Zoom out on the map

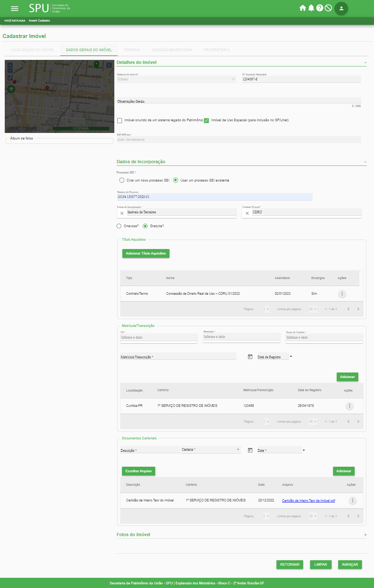click(x=10, y=70)
